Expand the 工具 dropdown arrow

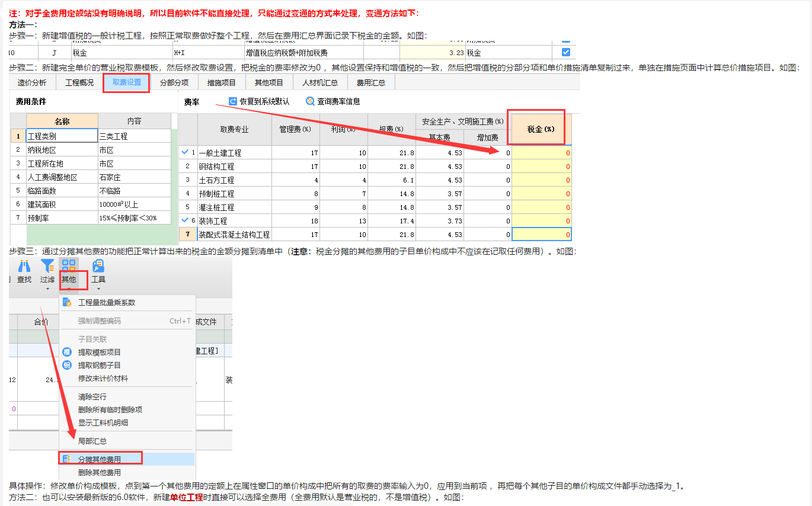coord(98,290)
